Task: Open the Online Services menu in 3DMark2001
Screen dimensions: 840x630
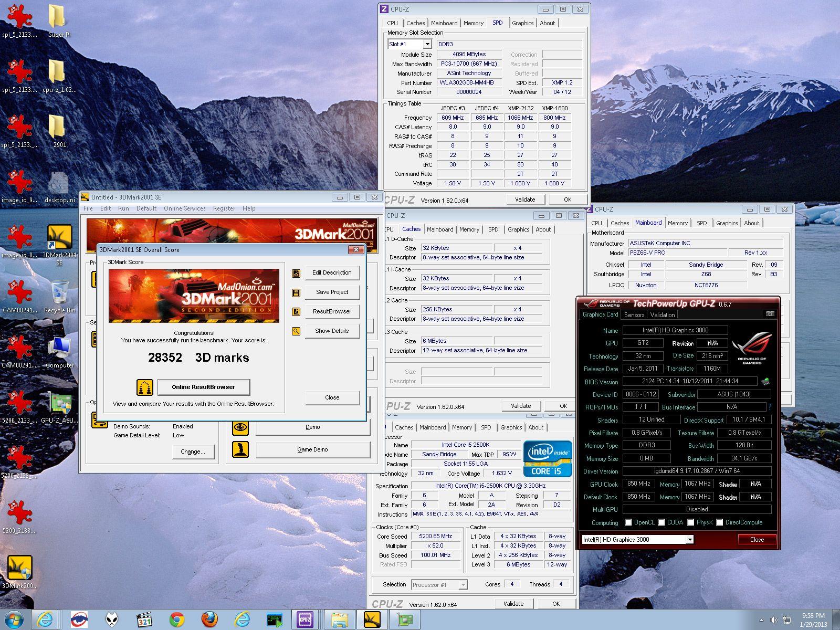Action: pyautogui.click(x=185, y=208)
